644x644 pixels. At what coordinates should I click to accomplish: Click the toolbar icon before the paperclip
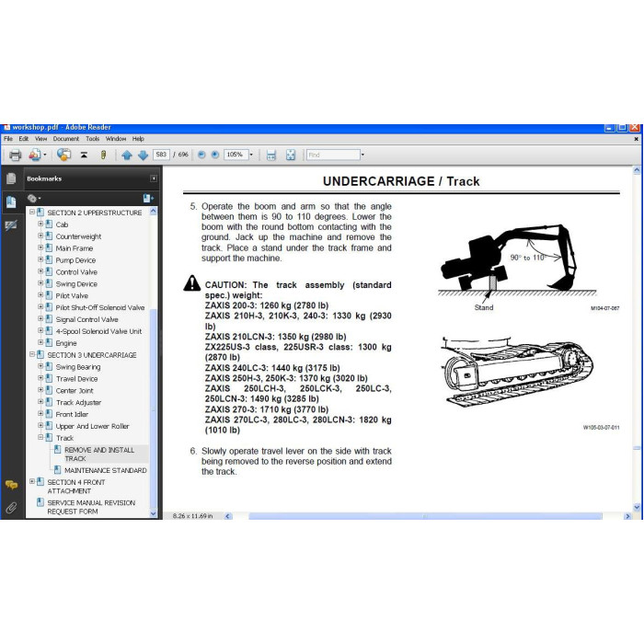coord(84,155)
